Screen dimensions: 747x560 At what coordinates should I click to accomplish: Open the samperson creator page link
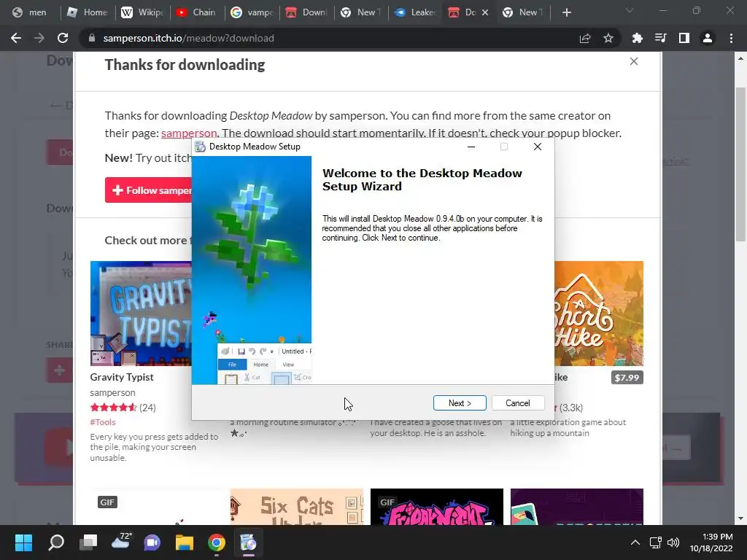click(x=189, y=133)
